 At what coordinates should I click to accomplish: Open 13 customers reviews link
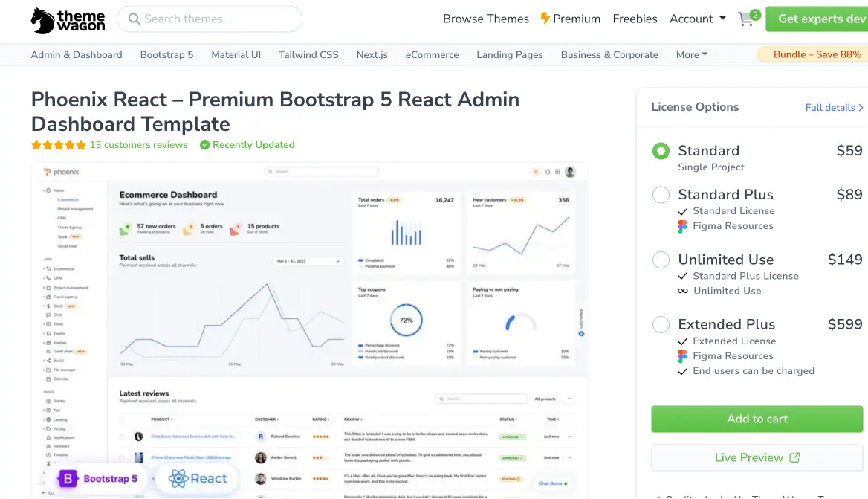[138, 145]
